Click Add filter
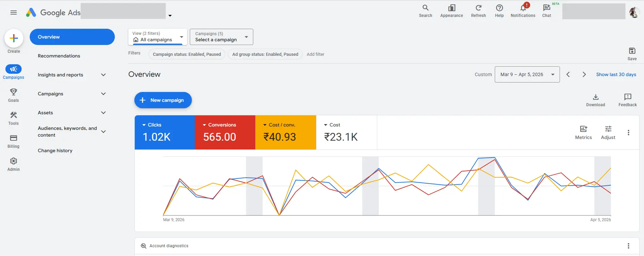 pos(315,54)
